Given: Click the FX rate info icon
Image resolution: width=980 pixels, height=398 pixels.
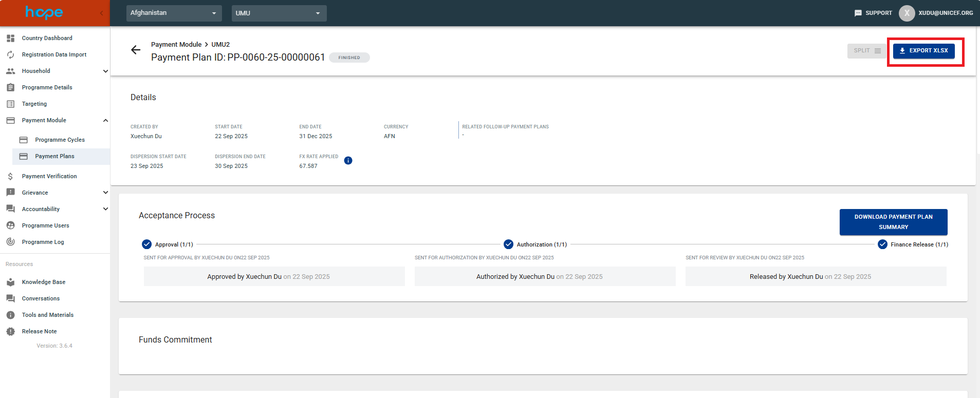Looking at the screenshot, I should coord(348,161).
